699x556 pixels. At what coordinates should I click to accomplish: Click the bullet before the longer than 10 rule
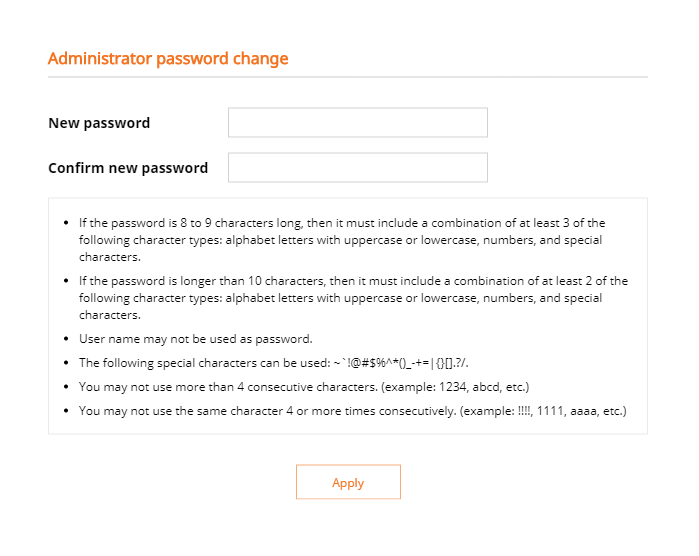tap(66, 281)
